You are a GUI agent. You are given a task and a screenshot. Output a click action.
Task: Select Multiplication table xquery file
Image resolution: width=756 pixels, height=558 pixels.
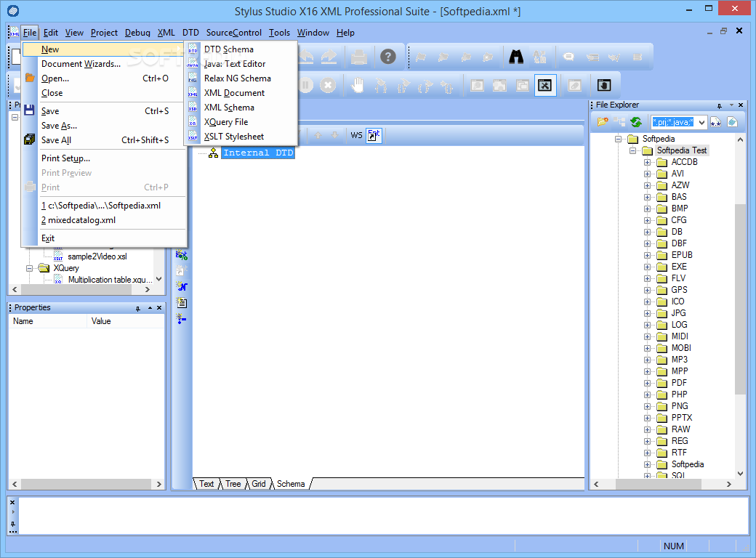(x=110, y=280)
